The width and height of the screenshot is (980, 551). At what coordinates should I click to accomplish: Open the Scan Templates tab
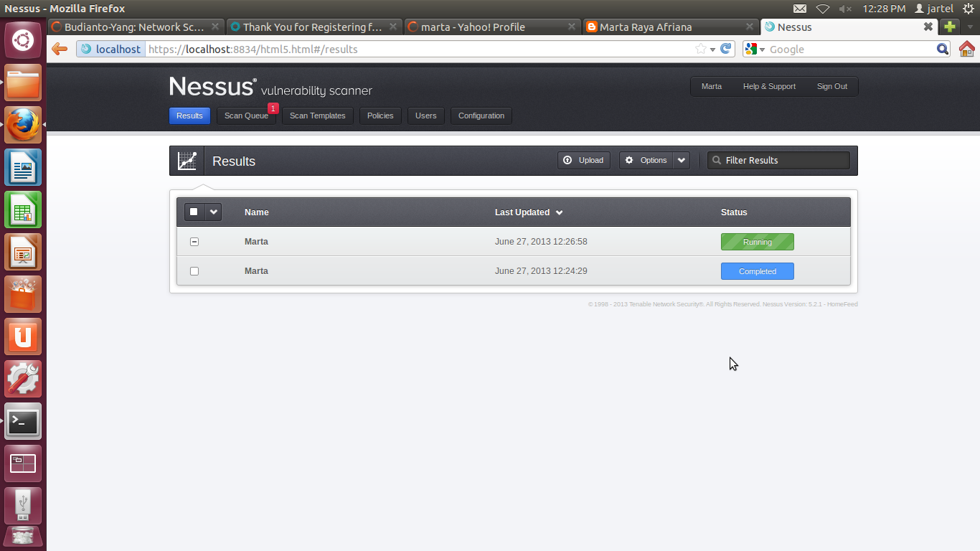click(317, 116)
